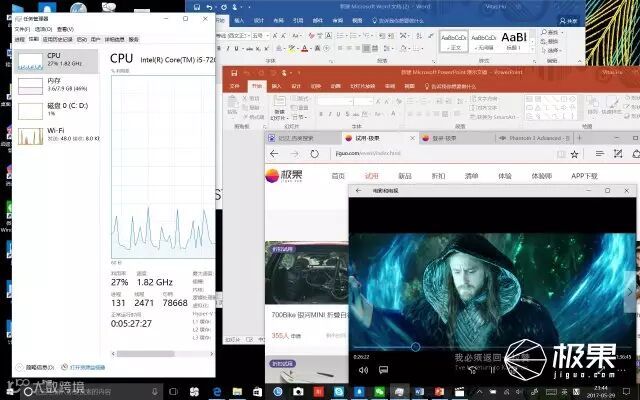Click 重置 (Reset) slide in PowerPoint
The width and height of the screenshot is (640, 400).
300,107
